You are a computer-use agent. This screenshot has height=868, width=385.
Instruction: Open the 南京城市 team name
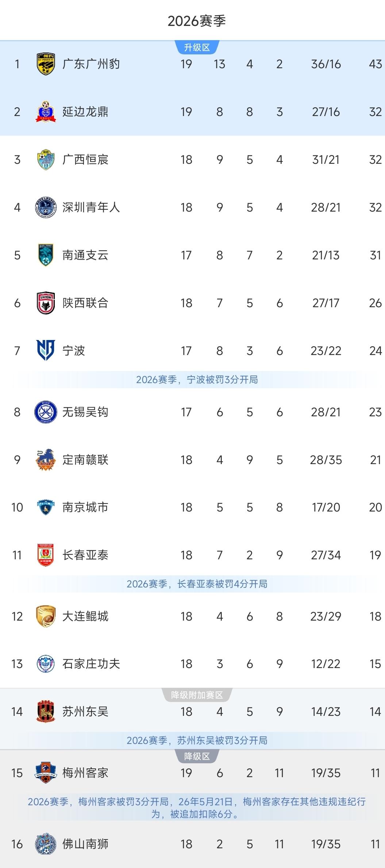[x=85, y=507]
